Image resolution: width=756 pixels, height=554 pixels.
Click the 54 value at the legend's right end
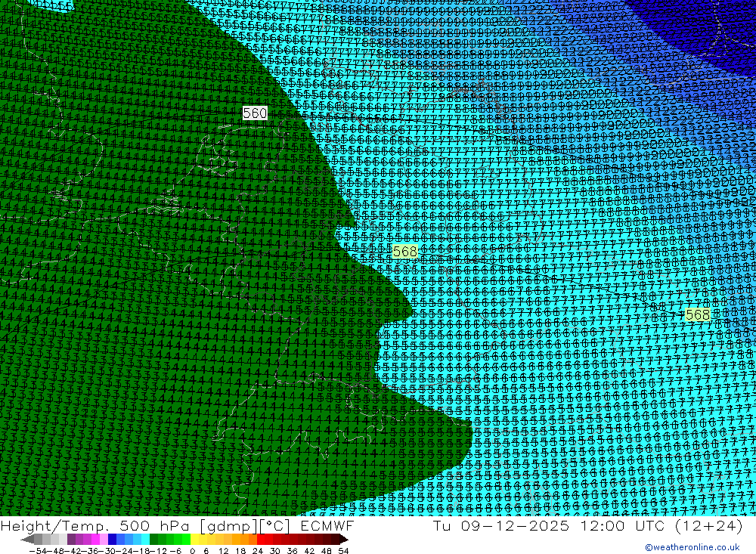click(x=343, y=551)
